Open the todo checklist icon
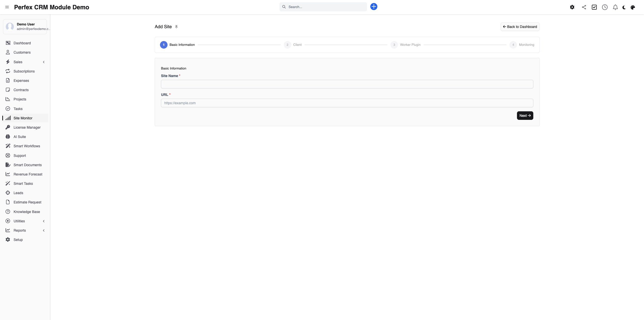The width and height of the screenshot is (644, 320). tap(594, 7)
